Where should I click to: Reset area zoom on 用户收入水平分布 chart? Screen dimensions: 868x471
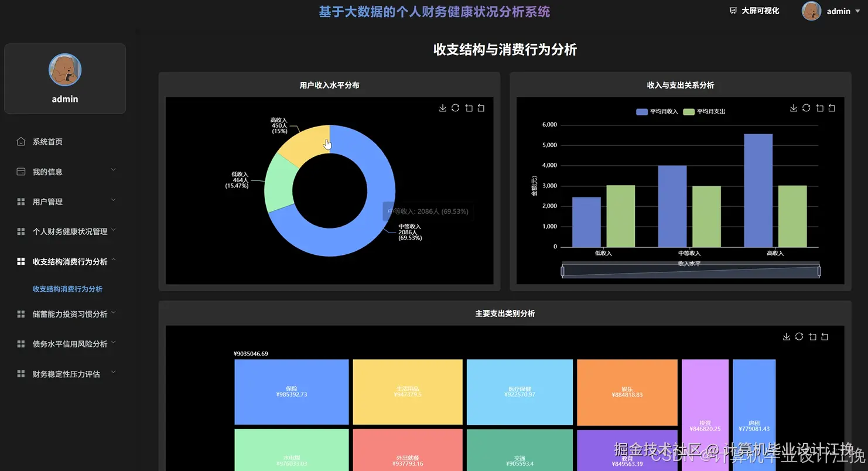point(481,108)
